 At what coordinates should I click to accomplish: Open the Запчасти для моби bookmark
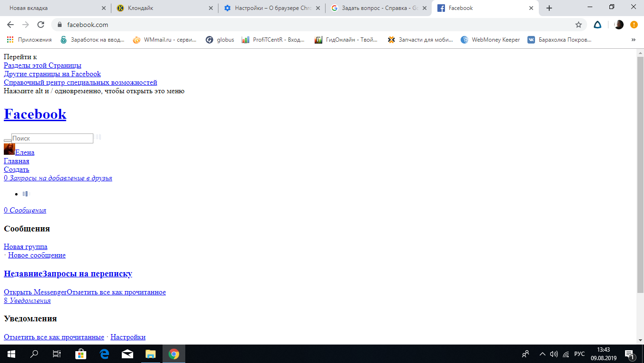tap(420, 40)
